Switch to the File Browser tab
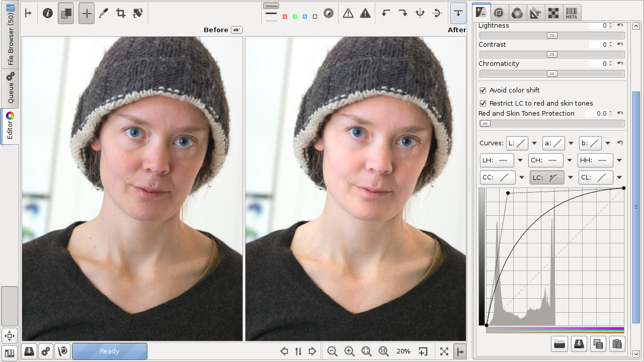Image resolution: width=644 pixels, height=362 pixels. [10, 35]
